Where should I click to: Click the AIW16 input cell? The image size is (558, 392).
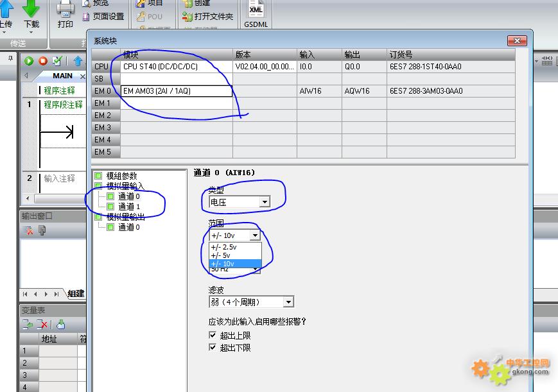point(319,91)
